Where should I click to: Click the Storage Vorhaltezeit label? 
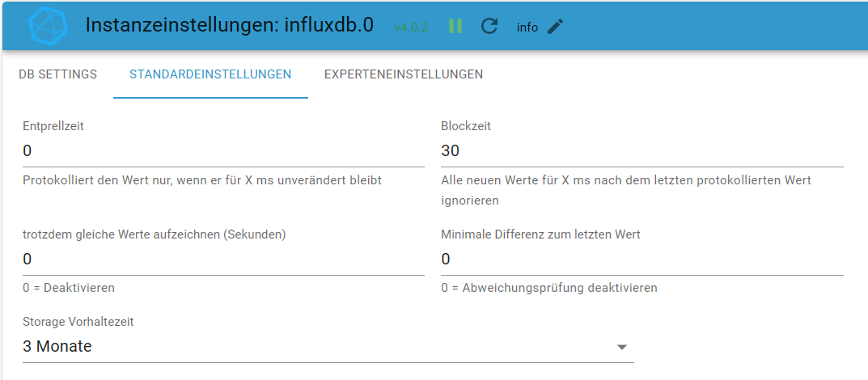point(78,322)
